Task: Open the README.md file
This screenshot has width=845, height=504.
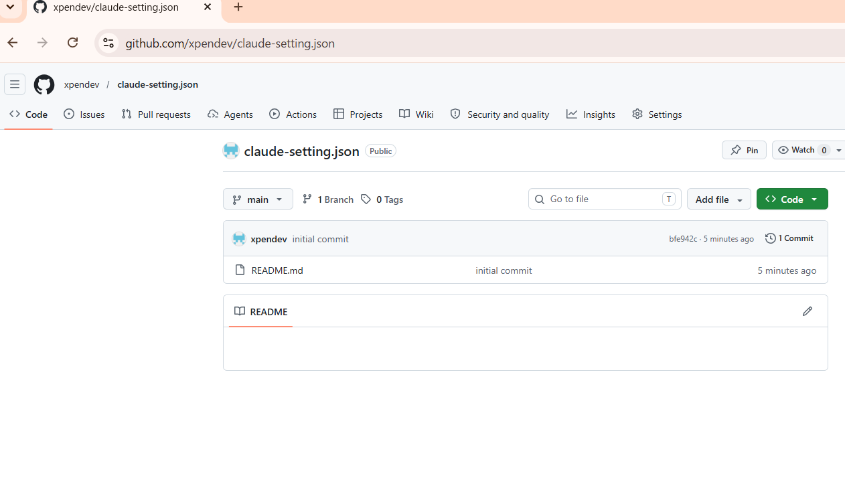Action: (x=277, y=270)
